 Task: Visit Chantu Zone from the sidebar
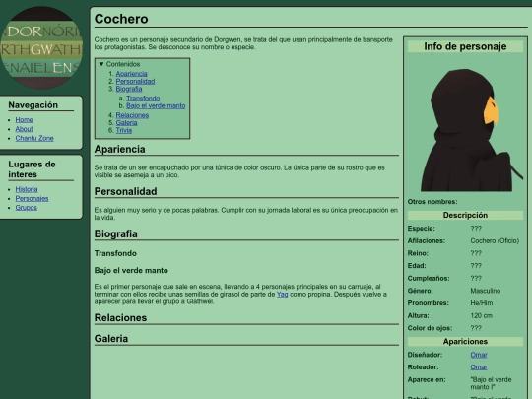coord(34,138)
